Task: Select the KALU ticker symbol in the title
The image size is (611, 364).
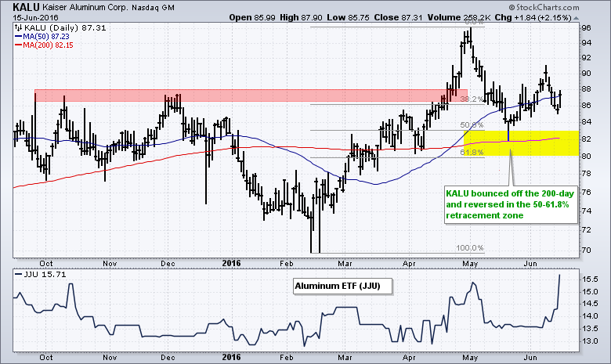Action: 26,7
